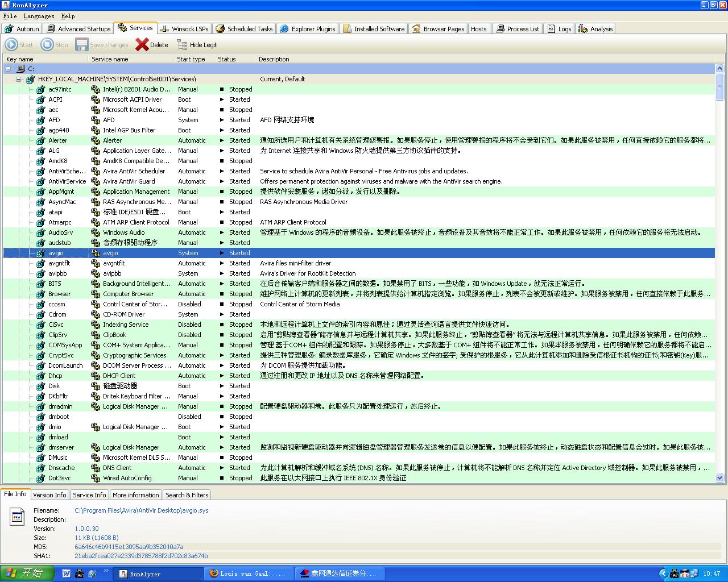Viewport: 728px width, 582px height.
Task: Click the Word quick launch icon
Action: pos(66,574)
